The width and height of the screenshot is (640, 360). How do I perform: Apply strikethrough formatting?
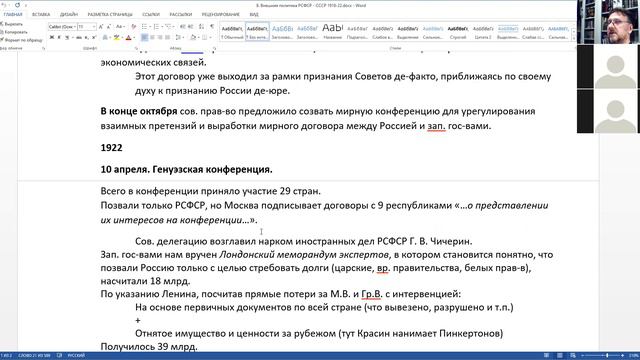pos(79,38)
